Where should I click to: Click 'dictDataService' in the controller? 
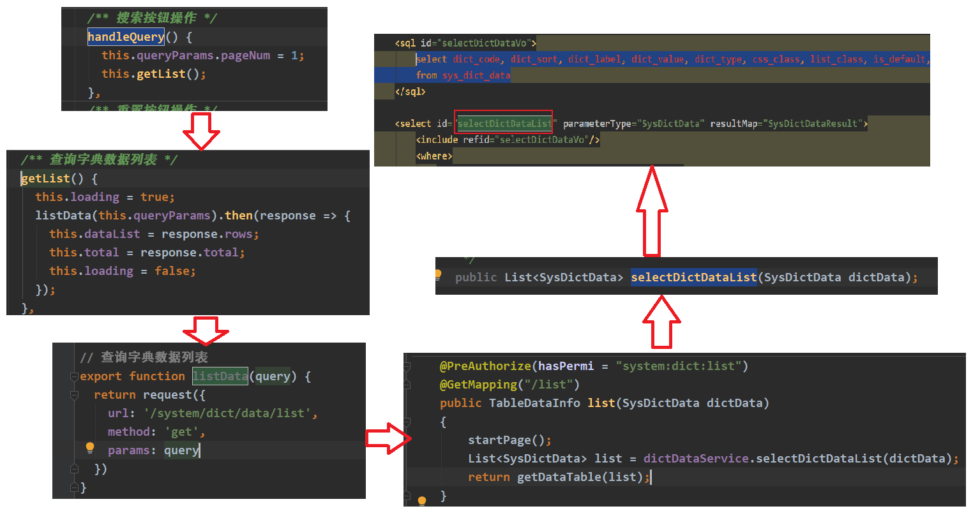696,459
